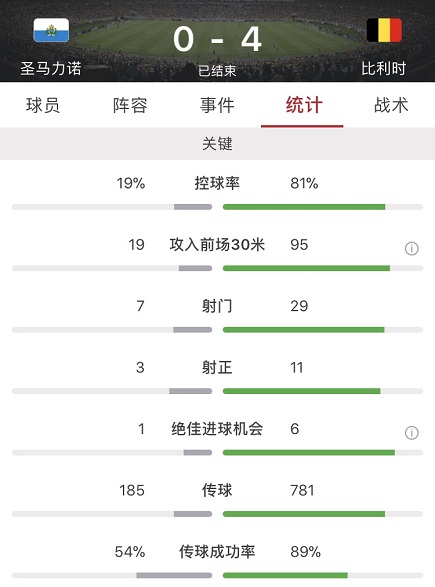Tap the 关键 section header
This screenshot has width=435, height=587.
(x=218, y=144)
